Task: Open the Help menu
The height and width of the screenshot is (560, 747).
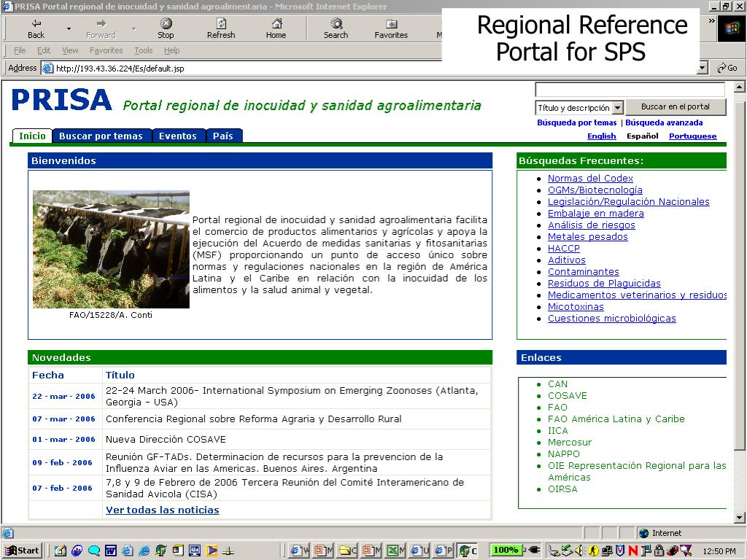Action: click(x=171, y=50)
